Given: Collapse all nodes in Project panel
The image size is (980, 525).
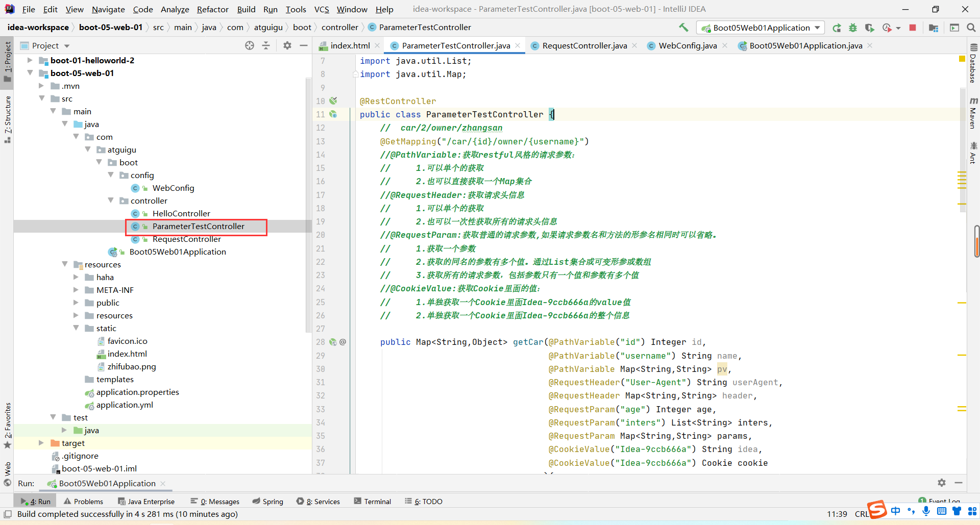Looking at the screenshot, I should coord(266,45).
